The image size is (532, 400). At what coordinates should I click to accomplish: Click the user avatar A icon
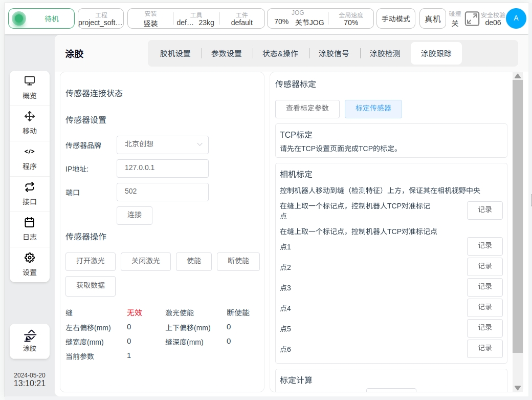tap(516, 18)
